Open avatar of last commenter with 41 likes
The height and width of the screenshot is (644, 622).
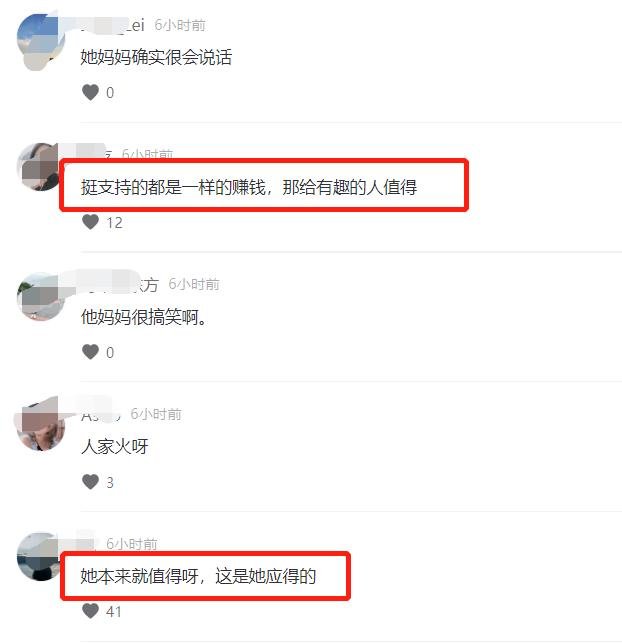pyautogui.click(x=39, y=556)
